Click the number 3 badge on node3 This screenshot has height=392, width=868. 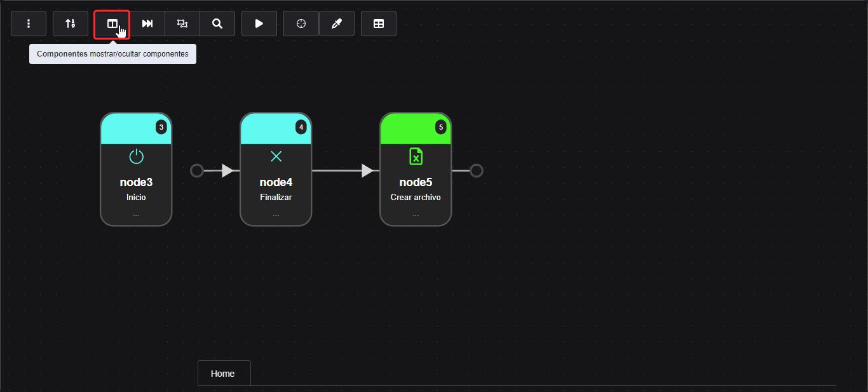pos(161,128)
